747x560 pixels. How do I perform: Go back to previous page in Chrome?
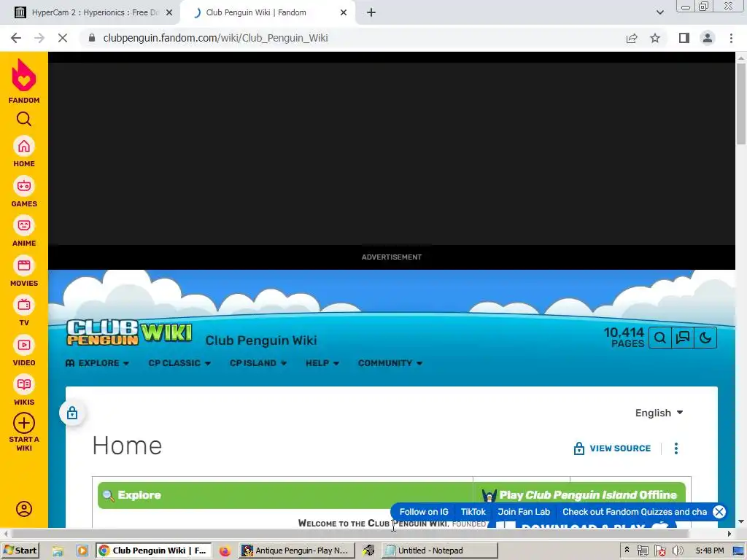(x=16, y=38)
